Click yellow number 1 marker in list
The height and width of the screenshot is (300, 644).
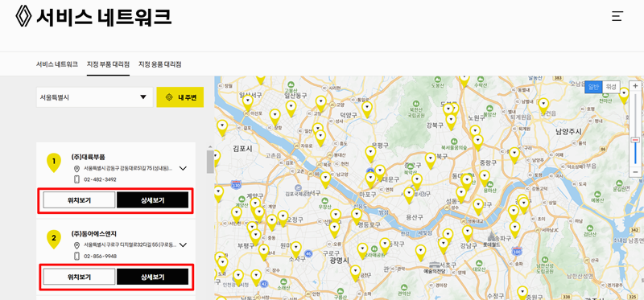click(54, 162)
